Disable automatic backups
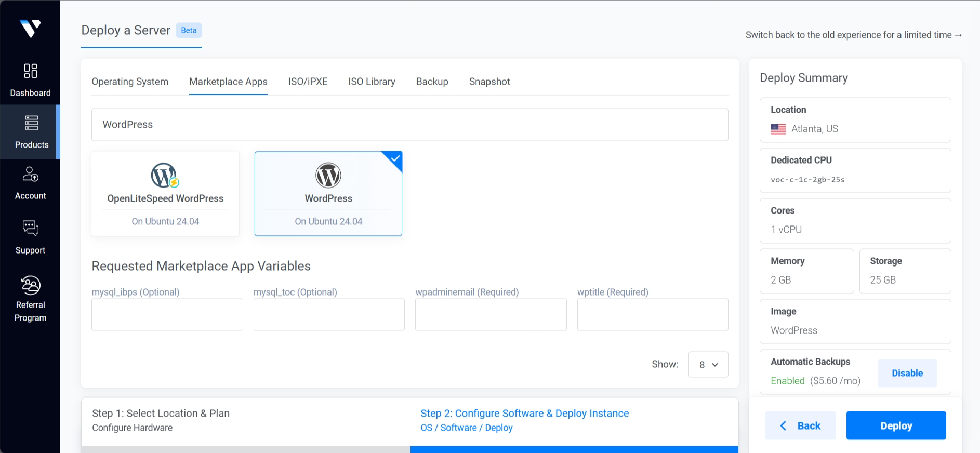The height and width of the screenshot is (453, 980). pyautogui.click(x=907, y=373)
